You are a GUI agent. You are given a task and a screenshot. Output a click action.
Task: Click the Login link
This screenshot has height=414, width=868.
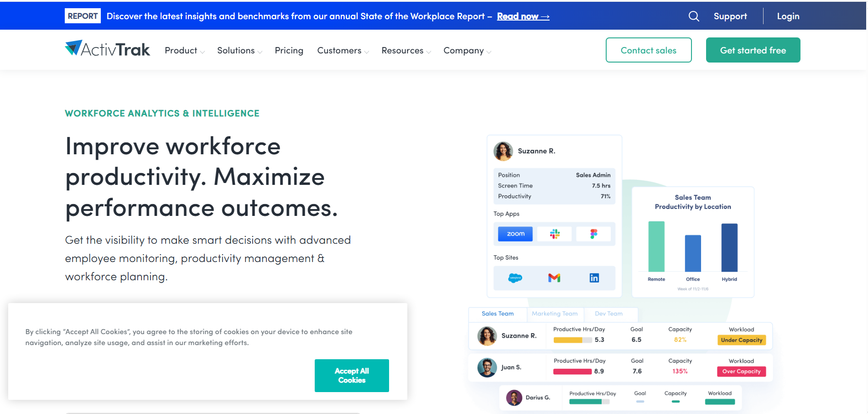point(788,16)
